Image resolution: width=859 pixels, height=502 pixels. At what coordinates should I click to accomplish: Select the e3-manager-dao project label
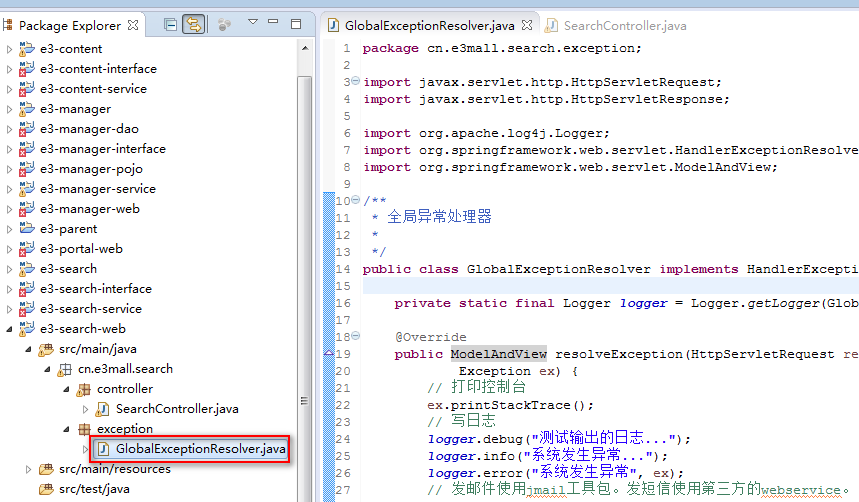[89, 129]
